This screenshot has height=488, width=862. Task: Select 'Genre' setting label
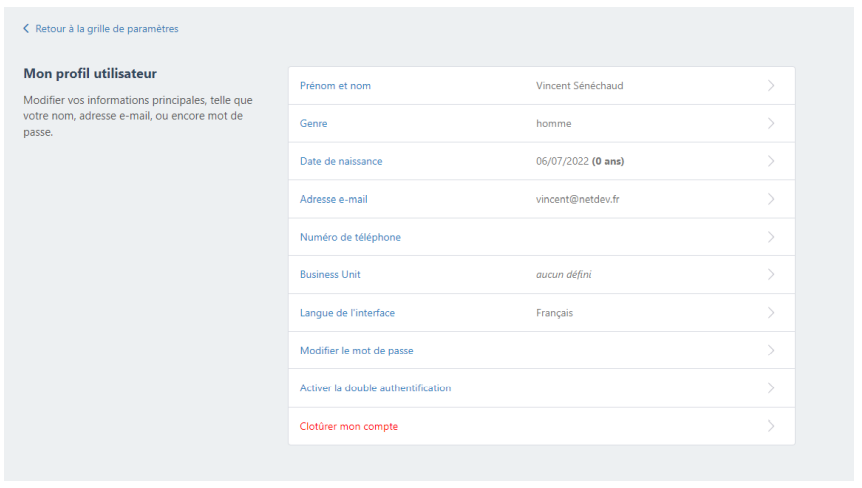[313, 124]
